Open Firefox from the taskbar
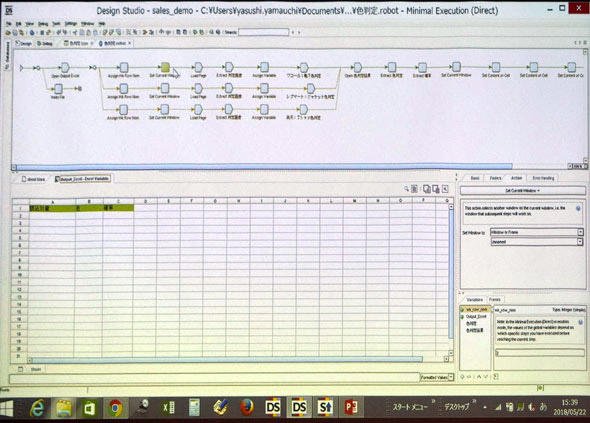The width and height of the screenshot is (590, 423). coord(247,408)
